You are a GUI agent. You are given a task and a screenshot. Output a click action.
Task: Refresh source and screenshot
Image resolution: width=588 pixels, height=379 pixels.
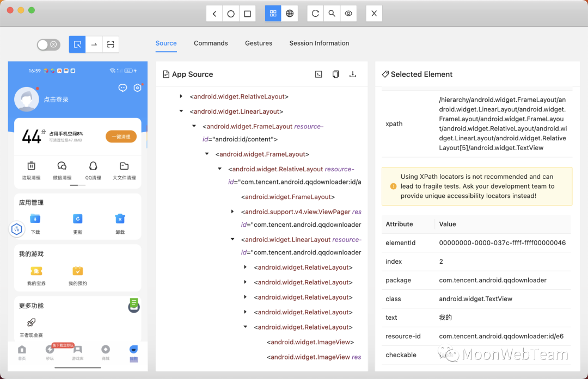coord(315,14)
